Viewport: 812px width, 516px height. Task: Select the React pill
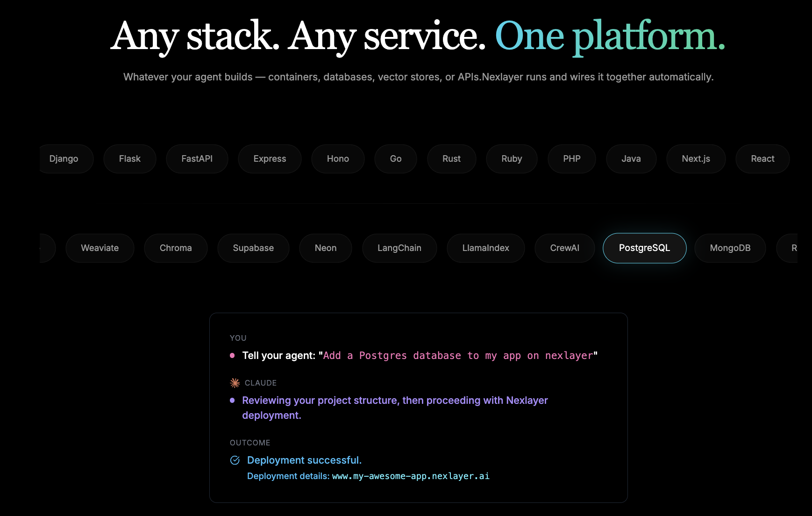point(762,159)
